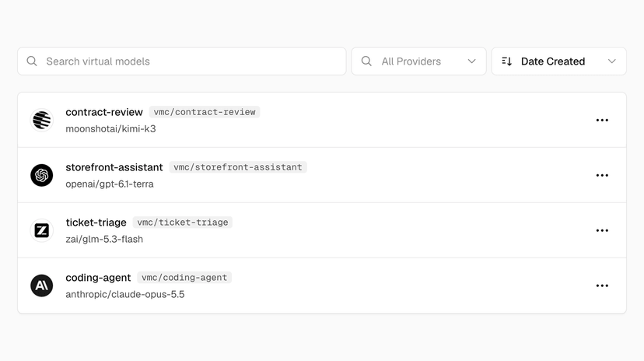The height and width of the screenshot is (361, 644).
Task: Click the vmc/storefront-assistant tag
Action: pyautogui.click(x=238, y=167)
